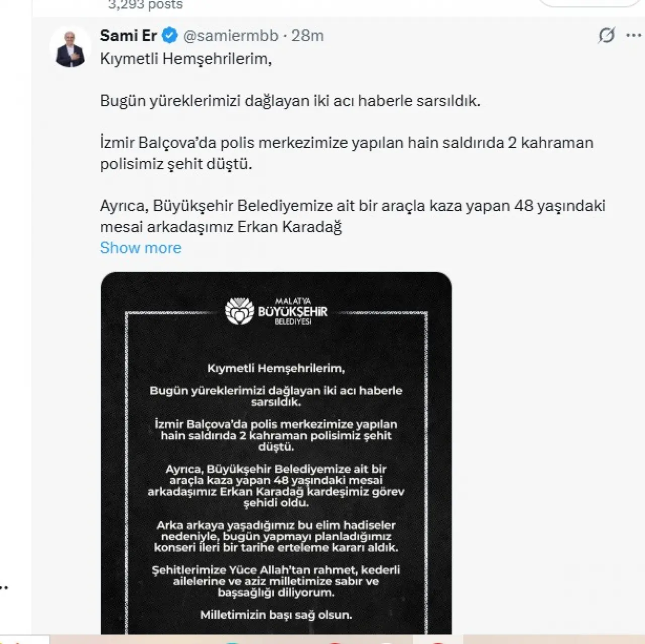This screenshot has width=645, height=644.
Task: Click the ellipsis at the left sidebar bottom
Action: coord(4,588)
